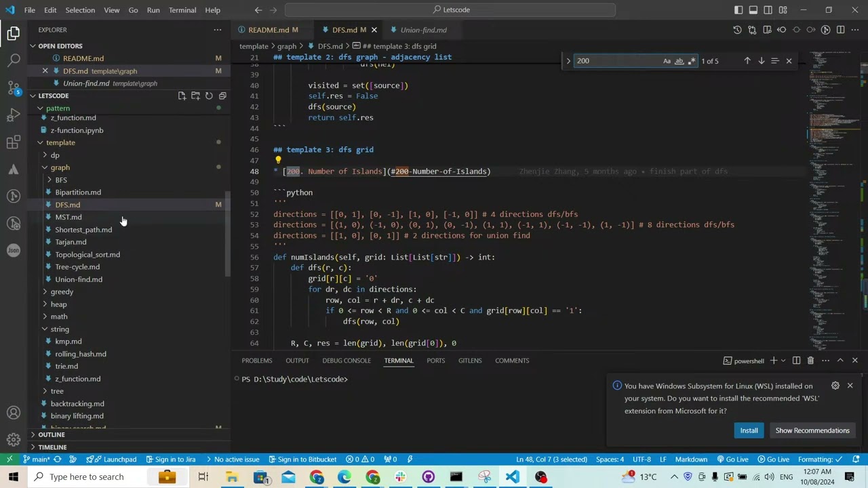Toggle Find in Selection option
Viewport: 868px width, 488px height.
click(775, 61)
